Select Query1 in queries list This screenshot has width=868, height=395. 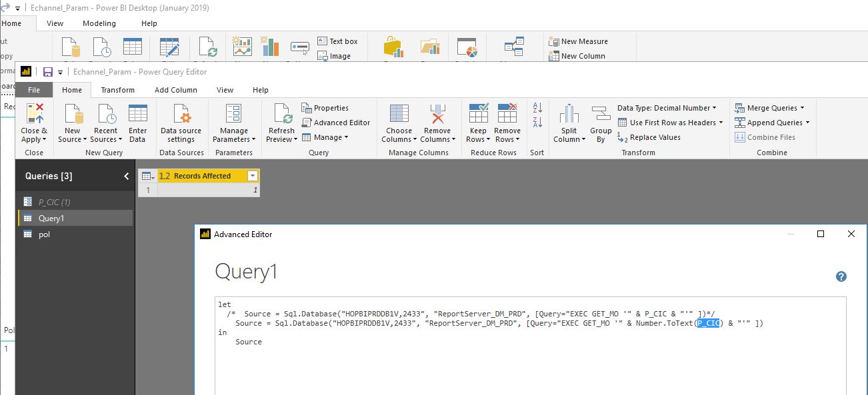tap(75, 218)
